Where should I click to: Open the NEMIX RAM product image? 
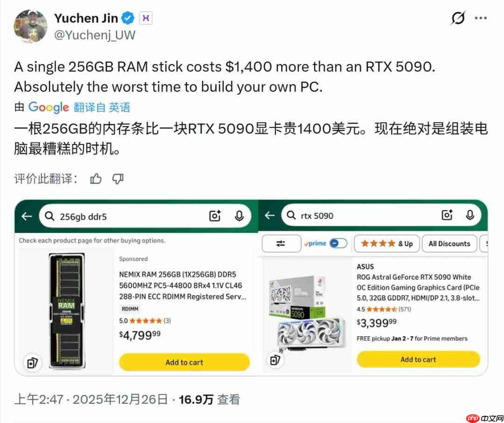[67, 310]
